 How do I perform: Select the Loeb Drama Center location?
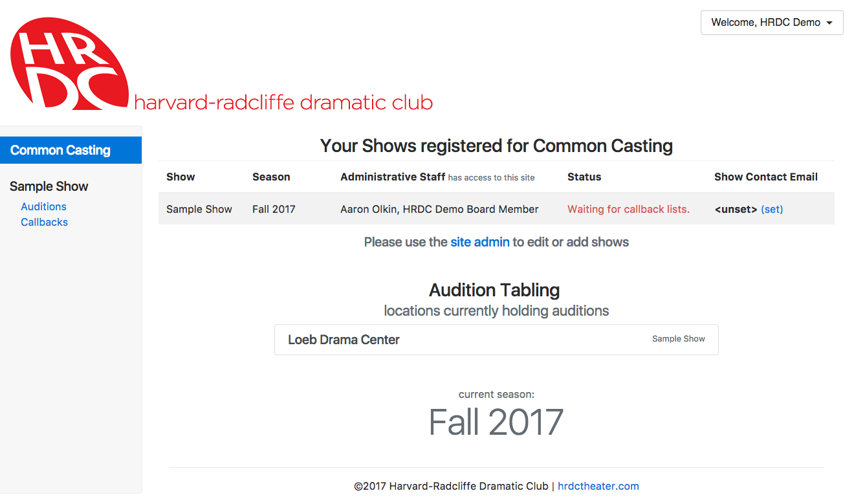(496, 340)
